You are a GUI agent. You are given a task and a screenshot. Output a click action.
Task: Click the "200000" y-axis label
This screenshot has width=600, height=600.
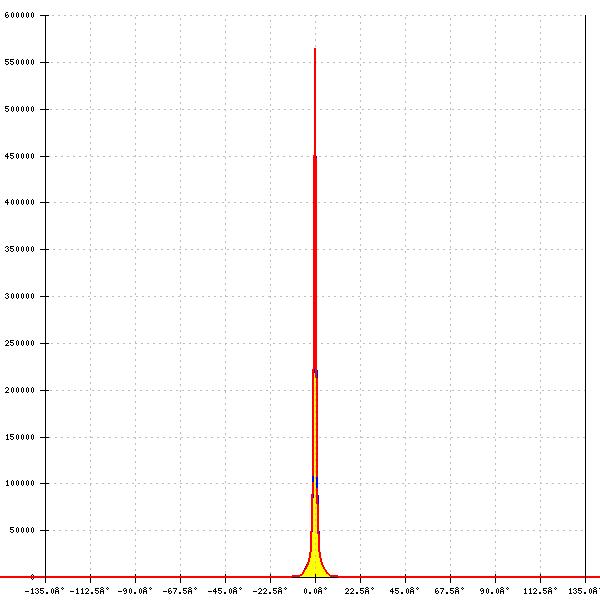click(x=20, y=390)
